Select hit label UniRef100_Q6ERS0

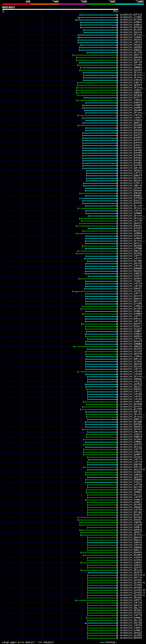[131, 337]
